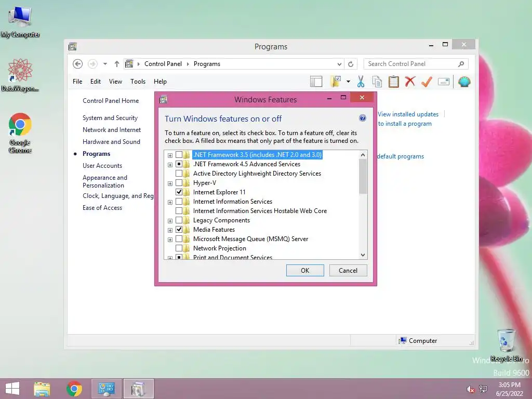Check Active Directory Lightweight Directory Services
Viewport: 532px width, 399px height.
coord(179,174)
